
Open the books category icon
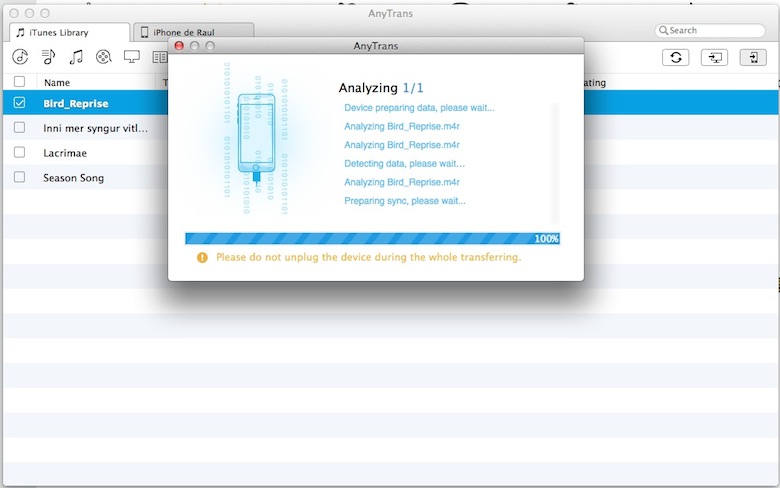160,57
